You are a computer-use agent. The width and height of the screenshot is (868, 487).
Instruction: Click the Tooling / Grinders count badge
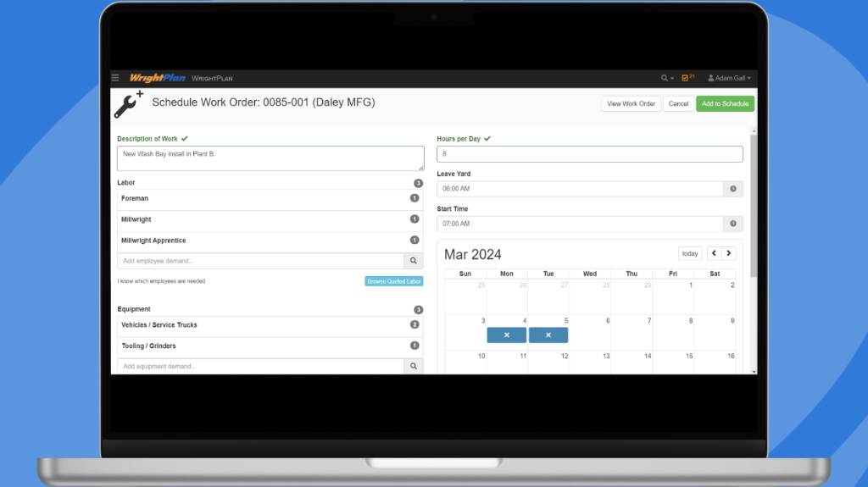414,346
